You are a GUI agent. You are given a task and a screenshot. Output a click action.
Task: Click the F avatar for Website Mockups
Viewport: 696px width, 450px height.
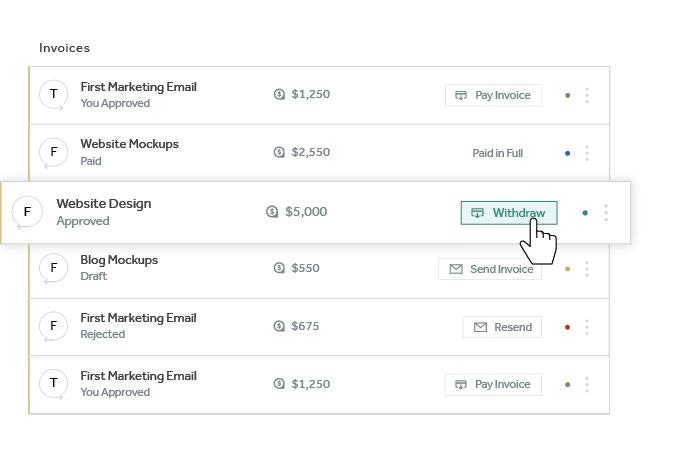pyautogui.click(x=52, y=152)
